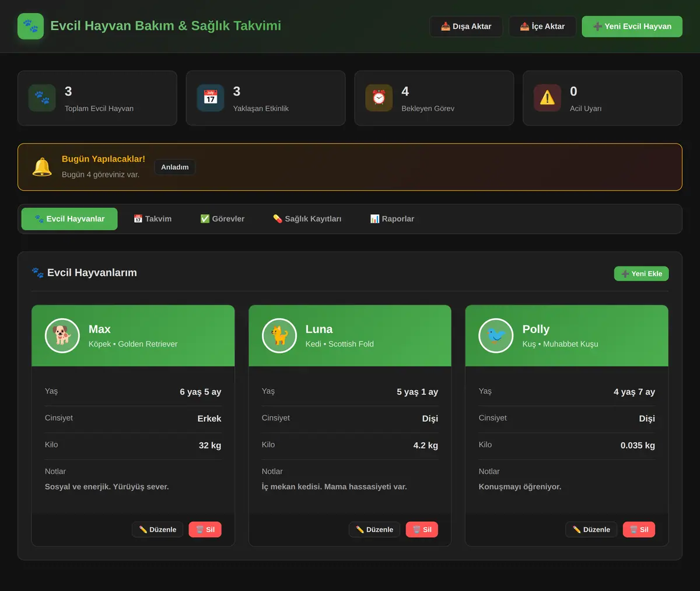
Task: Select Max's dog avatar
Action: pyautogui.click(x=62, y=335)
